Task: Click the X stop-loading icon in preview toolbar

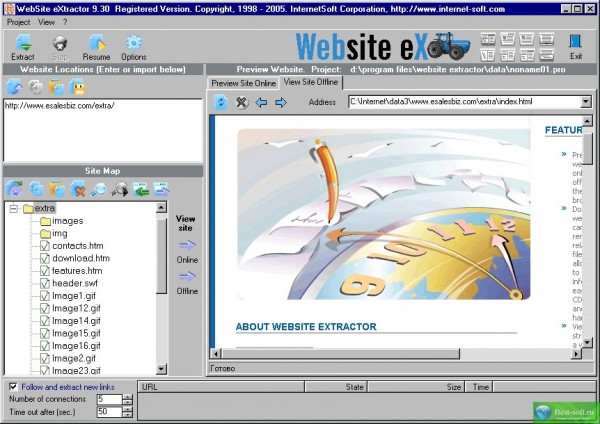Action: point(241,102)
